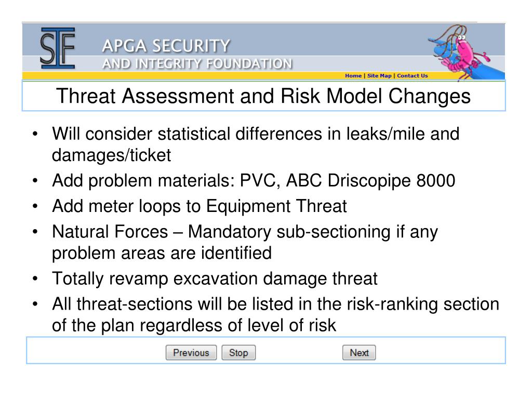
Task: Click the excavation damage threat bullet
Action: click(215, 279)
